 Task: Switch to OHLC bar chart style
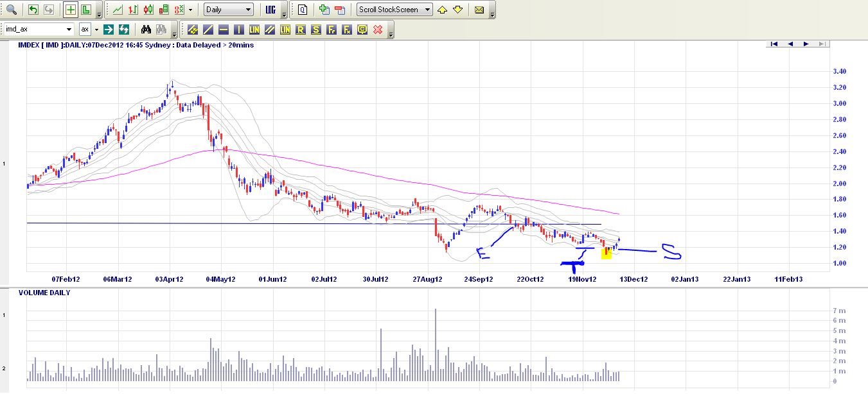pos(133,10)
